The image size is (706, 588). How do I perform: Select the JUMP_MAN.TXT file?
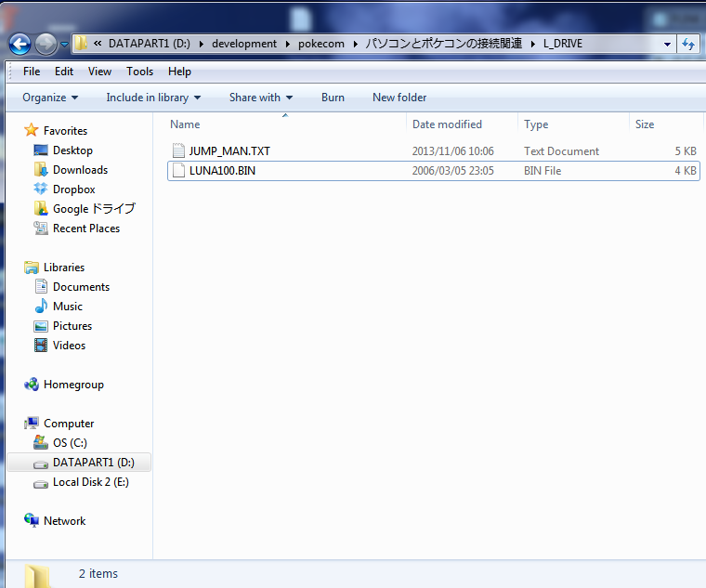(x=229, y=151)
